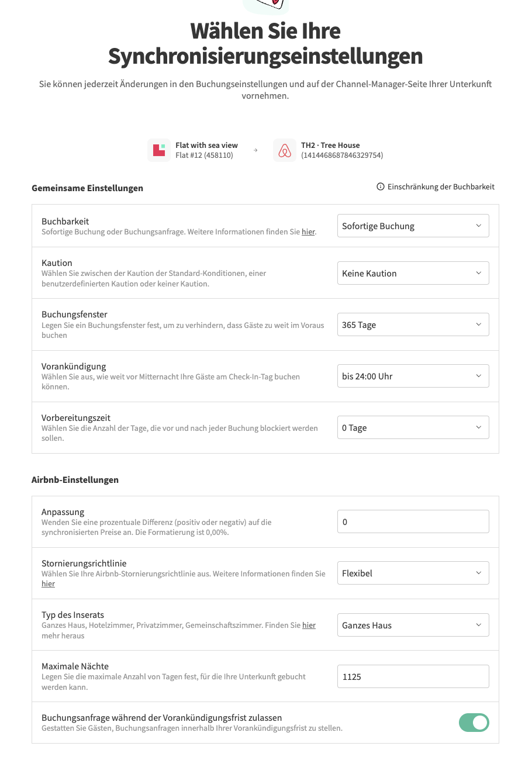Screen dimensions: 532x767
Task: Open the Buchbarkeit dropdown
Action: click(x=413, y=226)
